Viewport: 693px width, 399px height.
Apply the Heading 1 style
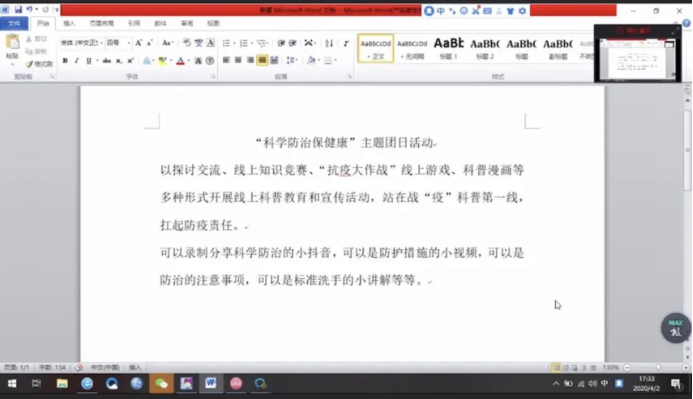point(449,48)
